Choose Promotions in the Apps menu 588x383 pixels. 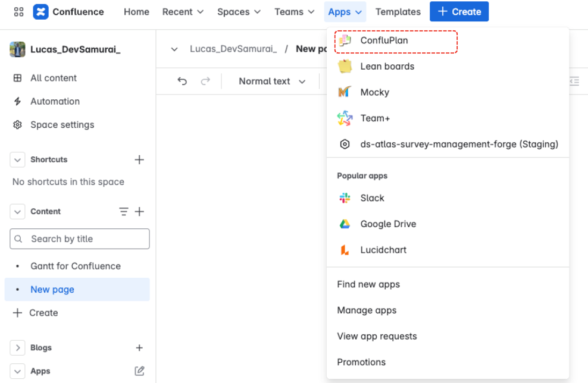pos(448,362)
